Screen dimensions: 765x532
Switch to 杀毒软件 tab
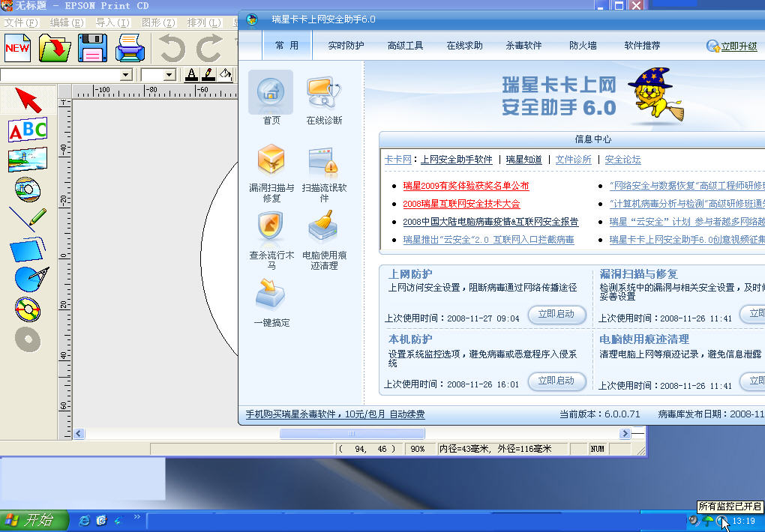pyautogui.click(x=523, y=46)
